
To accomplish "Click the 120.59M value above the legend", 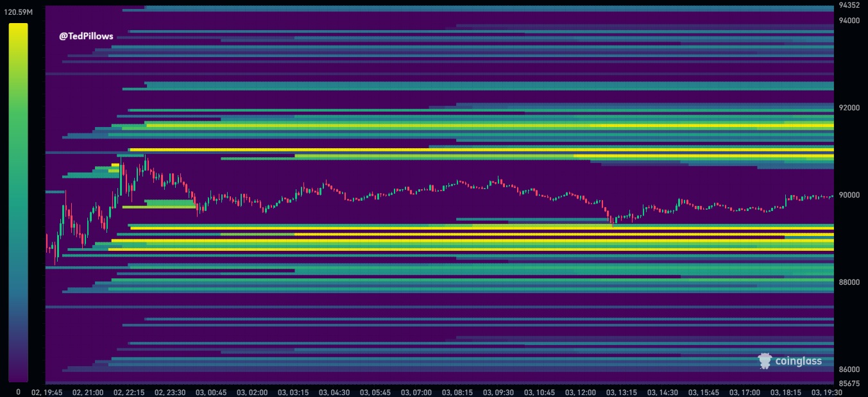I will pyautogui.click(x=17, y=11).
